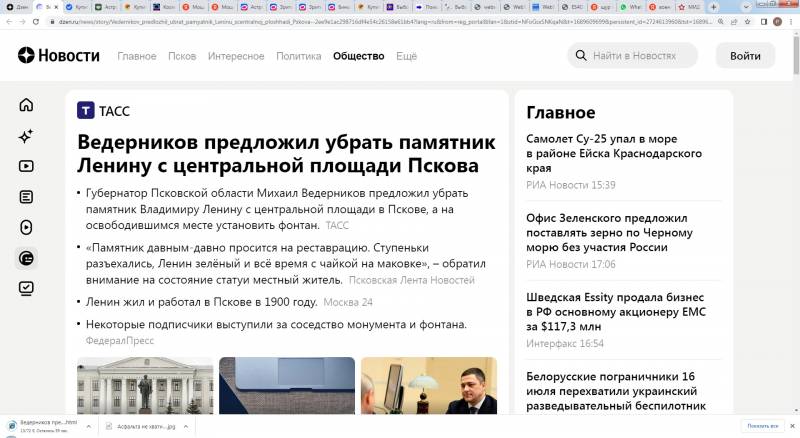Screen dimensions: 800x438
Task: Click the Lenin monument photo thumbnail
Action: tap(144, 385)
